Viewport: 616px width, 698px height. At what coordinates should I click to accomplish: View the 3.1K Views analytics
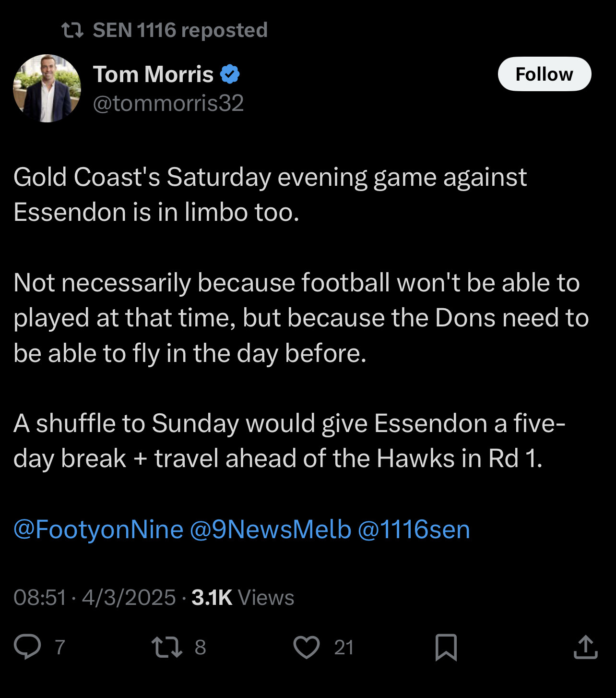[x=243, y=597]
